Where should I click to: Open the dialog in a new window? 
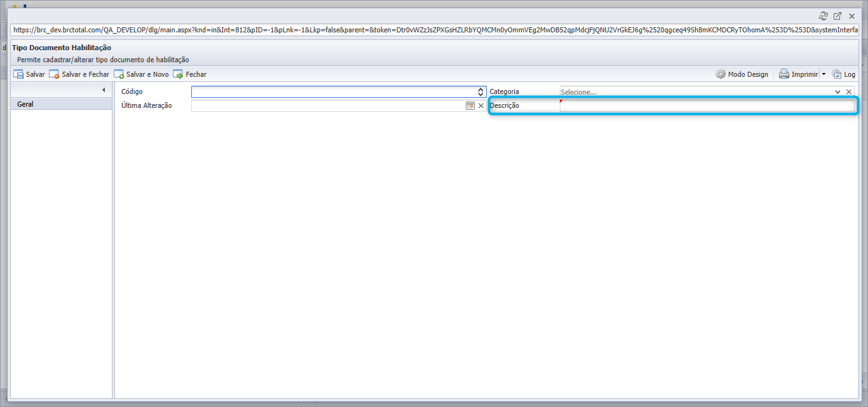point(837,16)
